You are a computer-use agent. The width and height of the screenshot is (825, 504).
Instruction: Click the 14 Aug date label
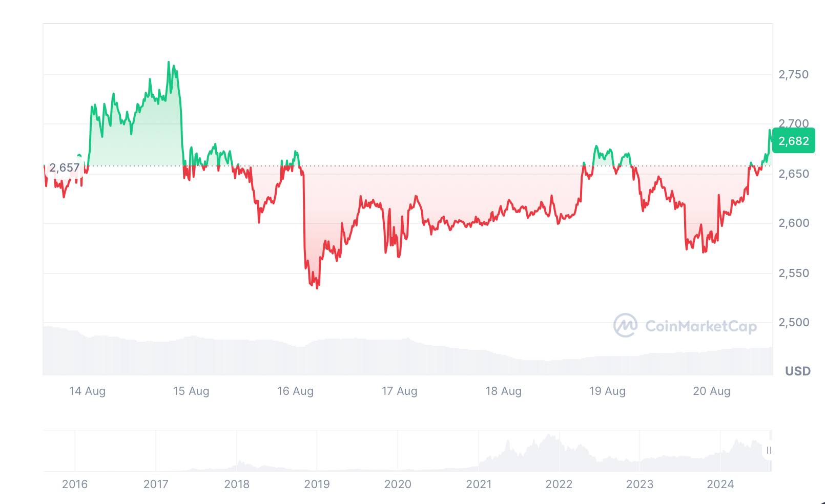coord(87,391)
